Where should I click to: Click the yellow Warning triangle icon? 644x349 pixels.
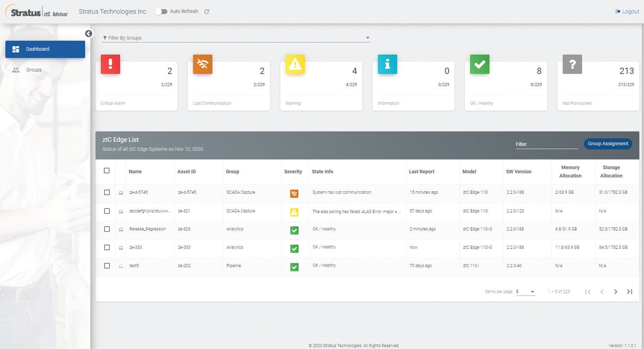coord(295,64)
